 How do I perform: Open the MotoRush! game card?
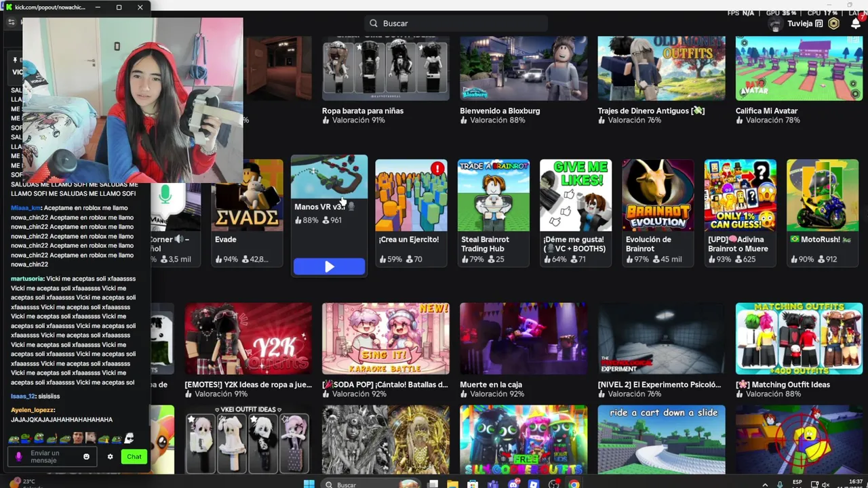822,212
